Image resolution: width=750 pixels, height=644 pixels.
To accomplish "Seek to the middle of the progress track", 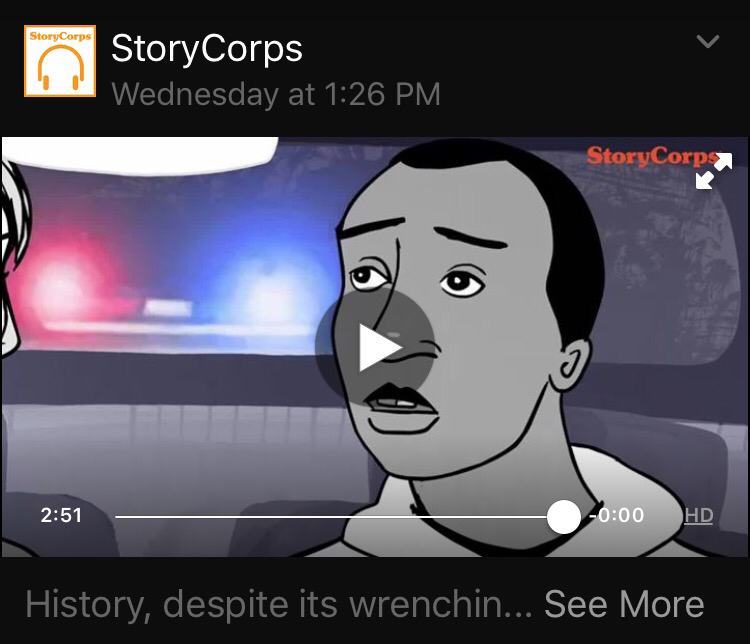I will tap(340, 517).
